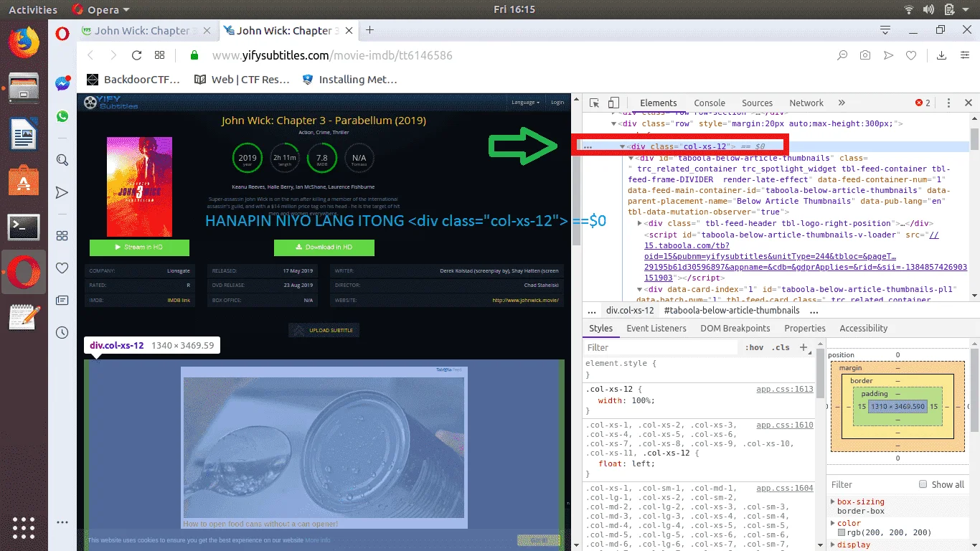Go forward to the next page
Image resolution: width=980 pixels, height=551 pixels.
click(113, 55)
